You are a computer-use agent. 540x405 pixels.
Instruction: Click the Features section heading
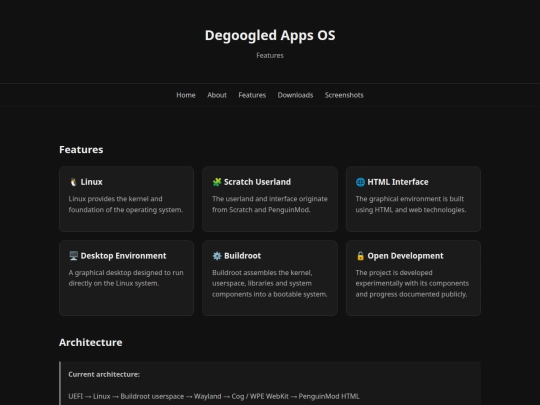click(81, 150)
